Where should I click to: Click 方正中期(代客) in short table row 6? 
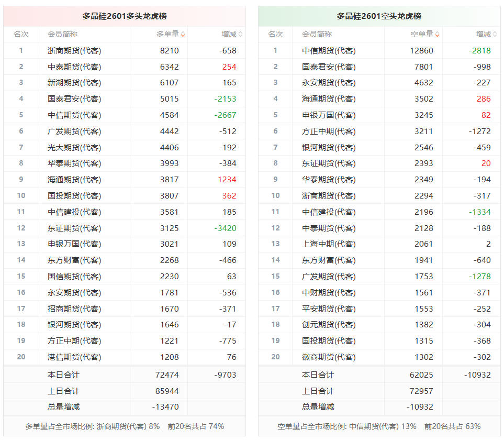(329, 131)
